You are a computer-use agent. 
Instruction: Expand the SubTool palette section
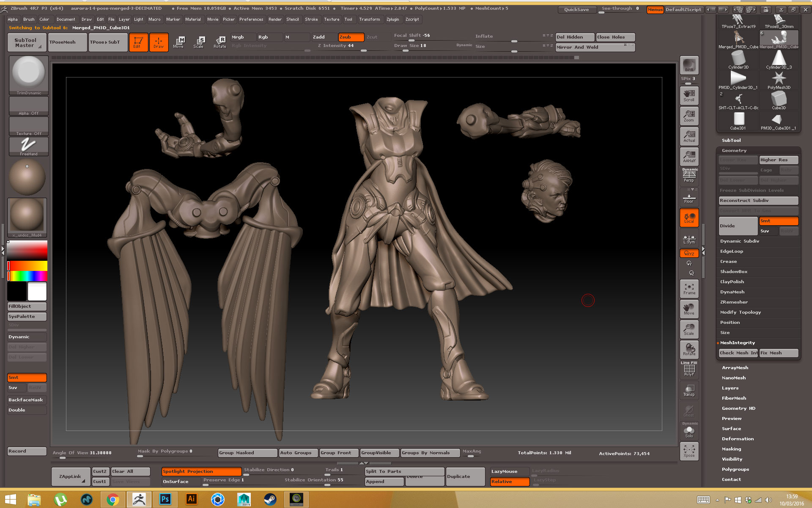(x=731, y=141)
